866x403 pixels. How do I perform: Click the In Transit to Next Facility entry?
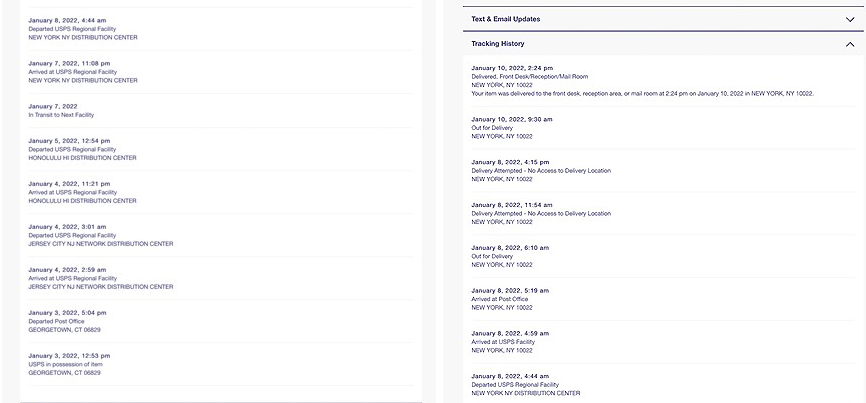coord(61,115)
